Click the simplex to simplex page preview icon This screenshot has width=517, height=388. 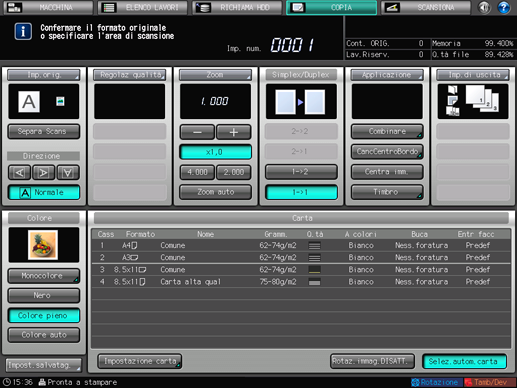pyautogui.click(x=301, y=102)
